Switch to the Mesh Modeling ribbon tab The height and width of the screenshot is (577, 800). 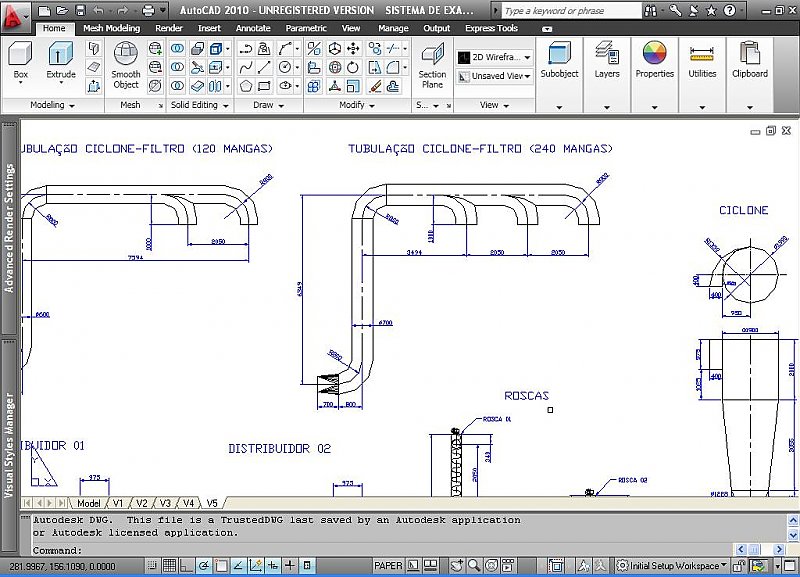(111, 29)
